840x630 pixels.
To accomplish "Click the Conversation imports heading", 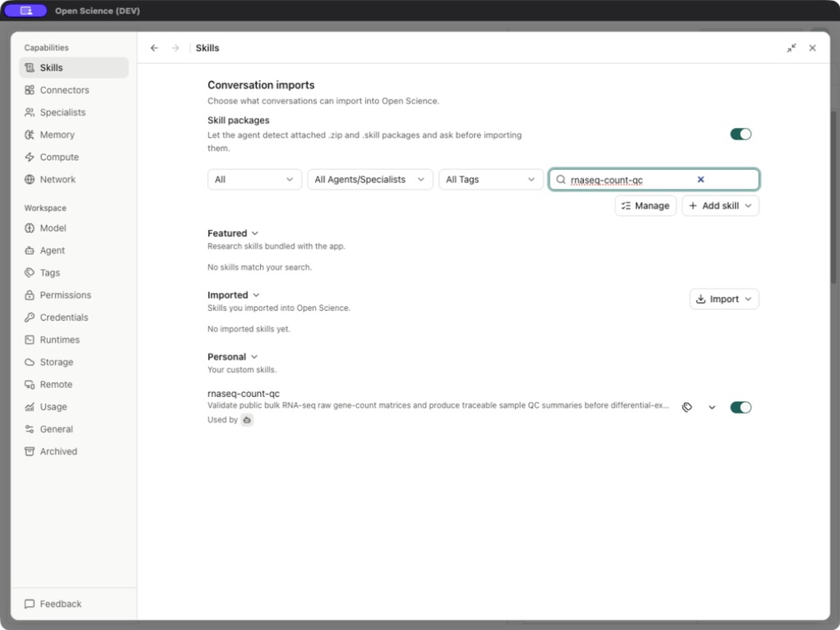I will (261, 85).
